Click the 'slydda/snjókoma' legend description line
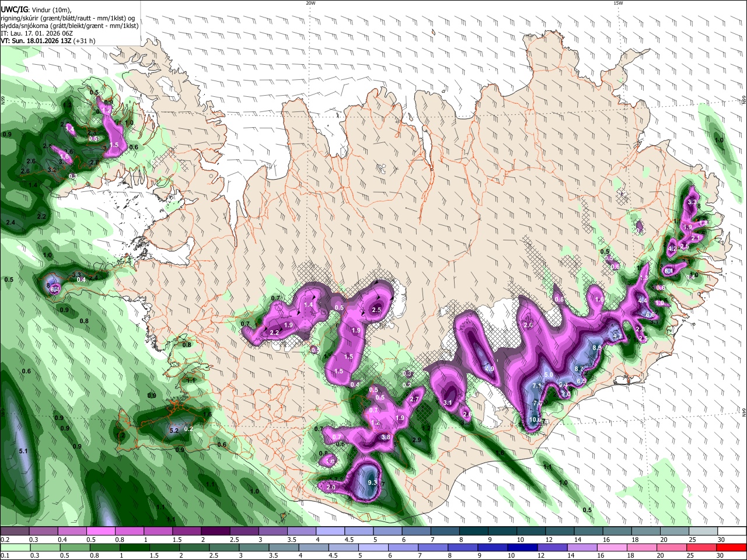Image resolution: width=747 pixels, height=560 pixels. [x=69, y=26]
